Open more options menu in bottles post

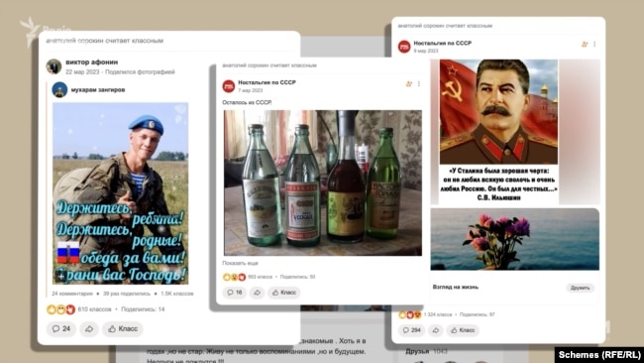pyautogui.click(x=419, y=84)
